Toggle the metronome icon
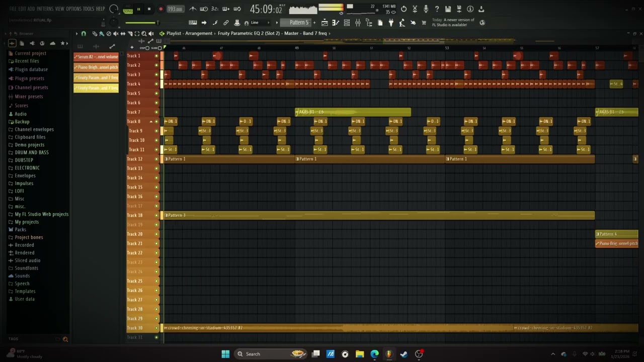Image resolution: width=644 pixels, height=362 pixels. coord(193,9)
